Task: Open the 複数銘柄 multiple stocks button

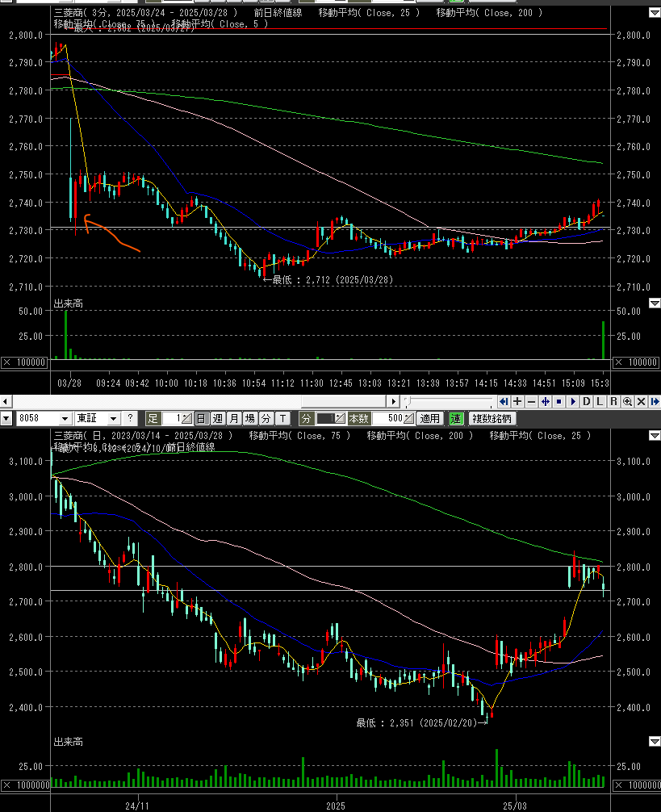Action: (492, 418)
